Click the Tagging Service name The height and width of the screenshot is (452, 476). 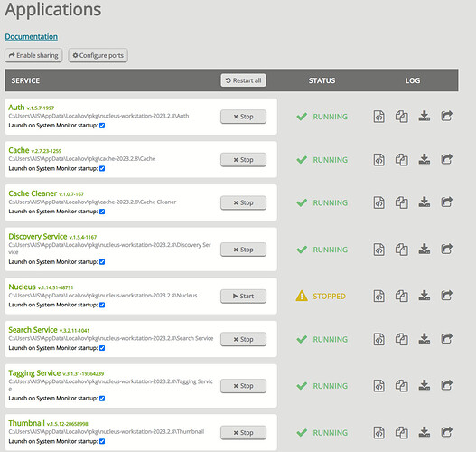coord(34,373)
